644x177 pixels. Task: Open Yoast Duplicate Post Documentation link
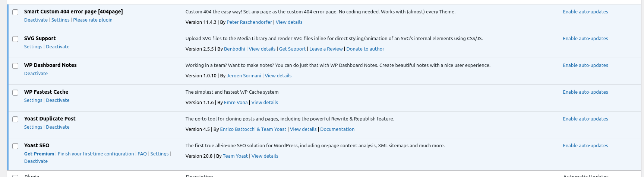(x=337, y=129)
